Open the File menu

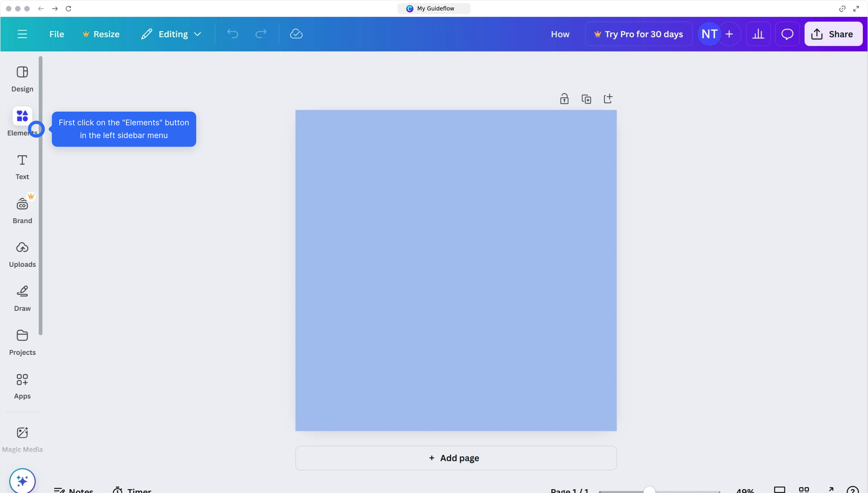pyautogui.click(x=56, y=34)
